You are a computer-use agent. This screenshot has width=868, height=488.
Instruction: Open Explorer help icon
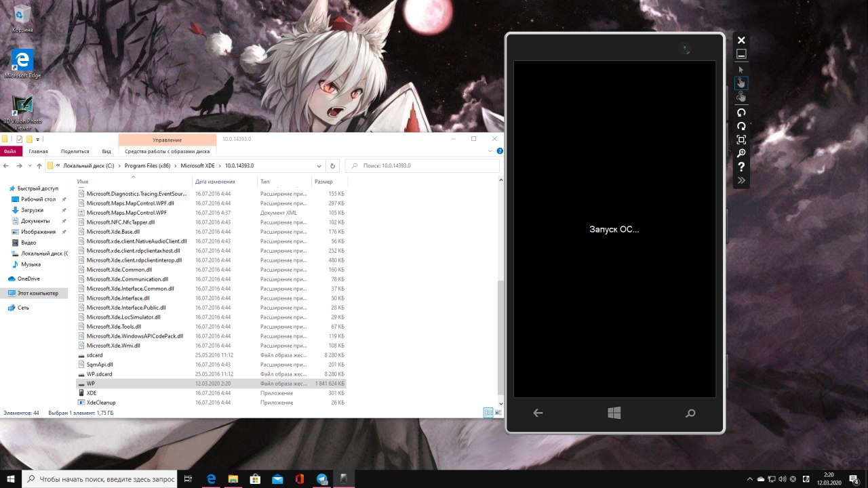[x=500, y=151]
